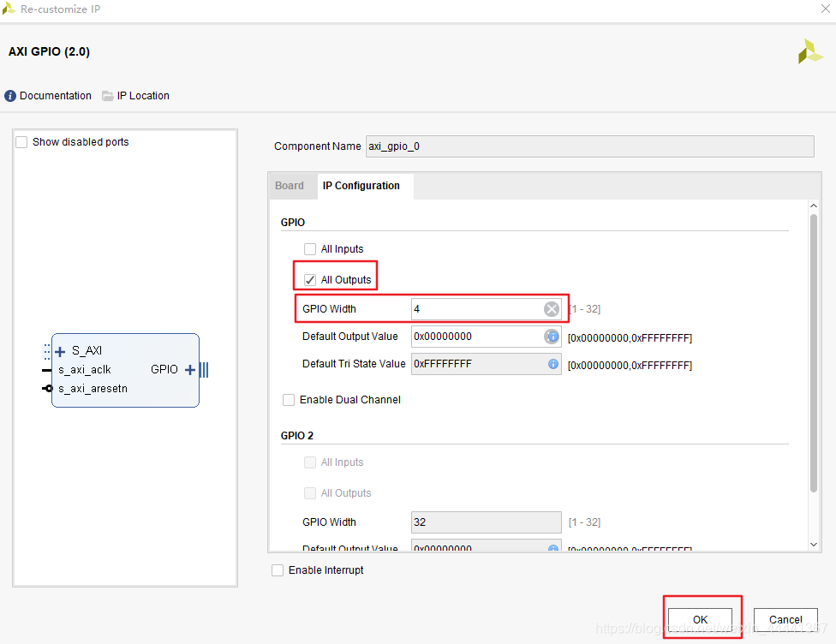Open the IP Location link
The image size is (836, 644).
pos(143,96)
